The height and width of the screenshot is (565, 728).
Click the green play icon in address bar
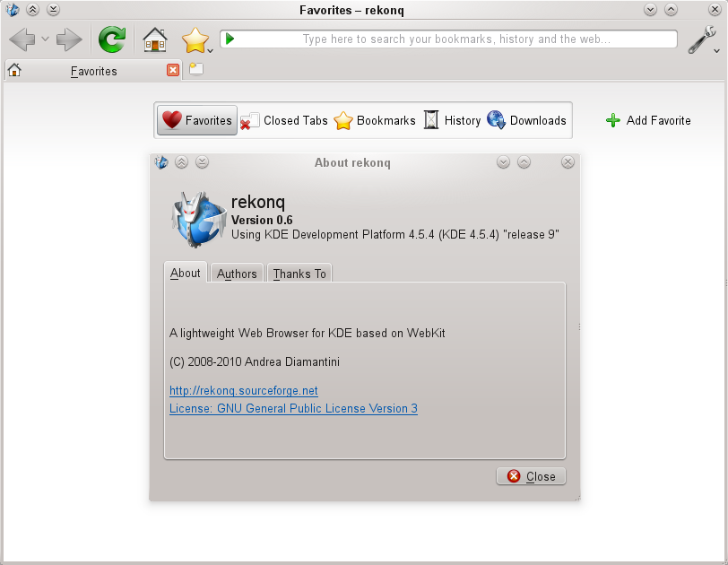click(230, 39)
